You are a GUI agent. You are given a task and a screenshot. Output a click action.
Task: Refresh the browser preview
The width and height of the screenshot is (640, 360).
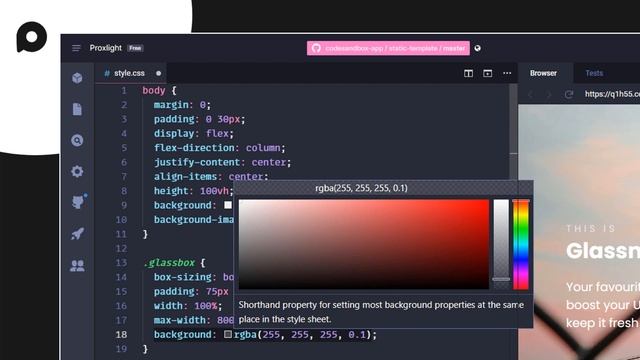[x=569, y=95]
